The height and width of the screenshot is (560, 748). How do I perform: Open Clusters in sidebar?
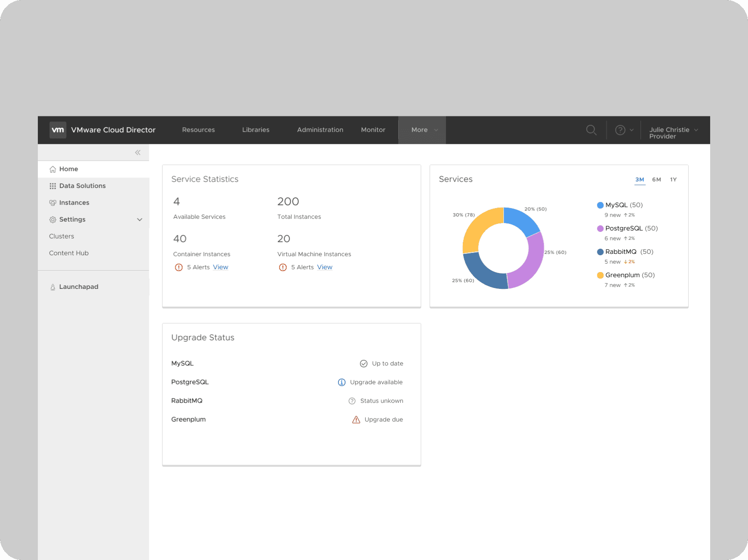[62, 237]
